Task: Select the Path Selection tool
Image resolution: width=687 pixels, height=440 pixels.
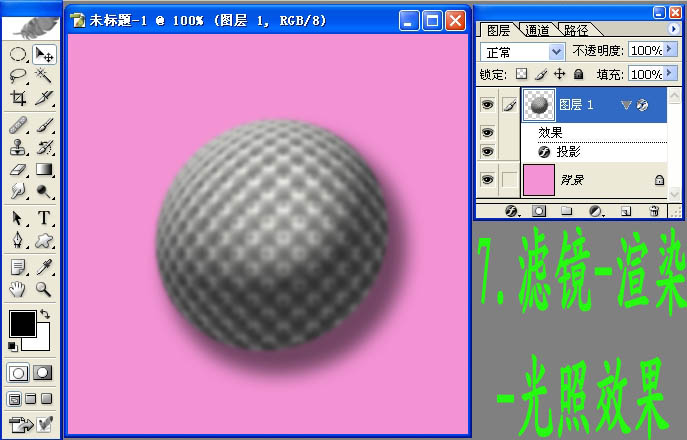Action: click(18, 218)
